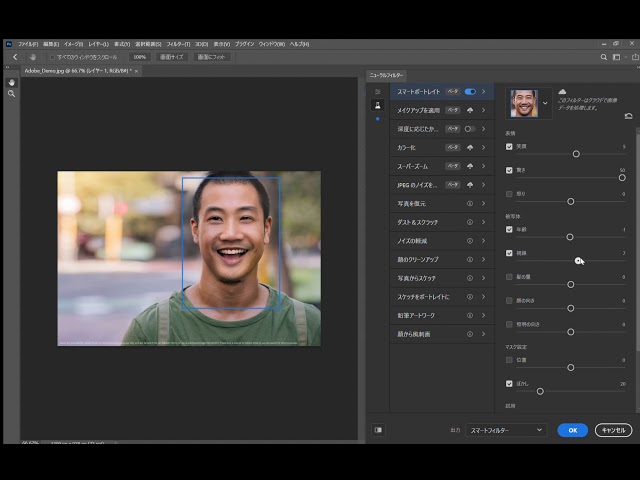Open the 出力 スマートフィルター dropdown

point(505,430)
